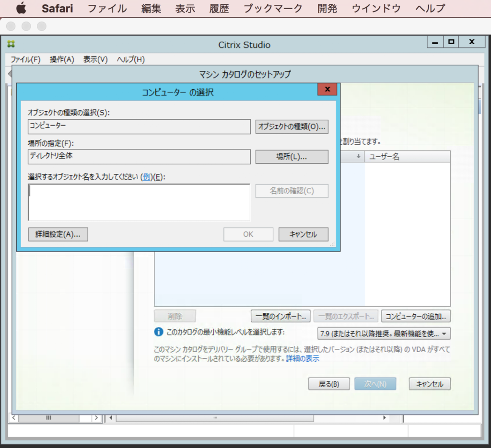Click the コンピューターの追加... button
The width and height of the screenshot is (491, 448).
416,316
